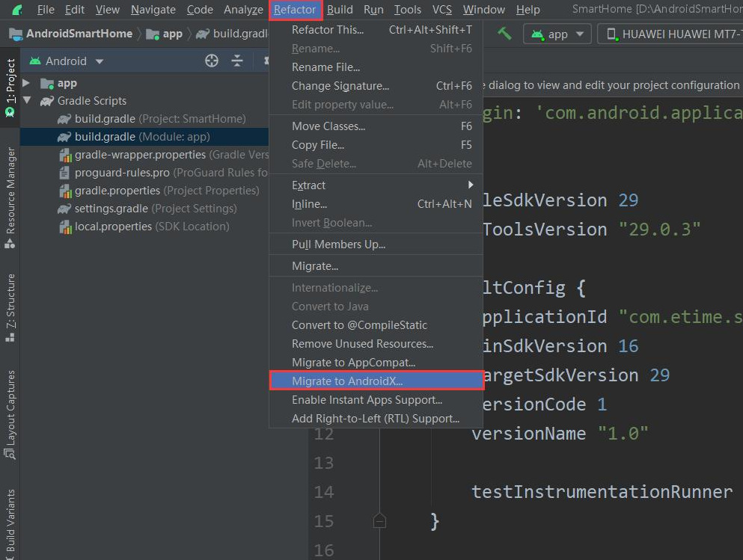Choose Migrate to AndroidX... menu item

click(376, 381)
